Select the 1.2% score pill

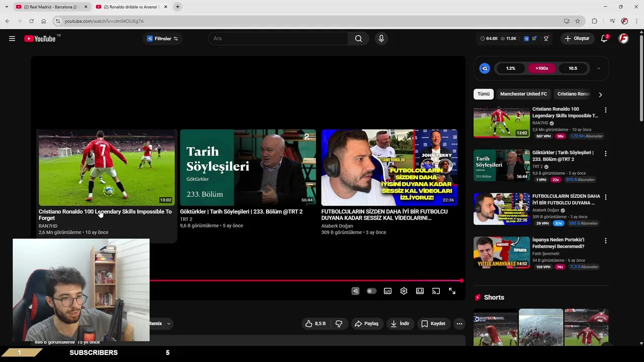(x=511, y=68)
